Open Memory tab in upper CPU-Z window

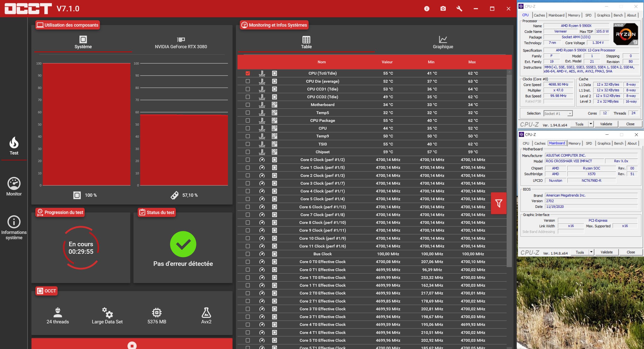point(574,15)
